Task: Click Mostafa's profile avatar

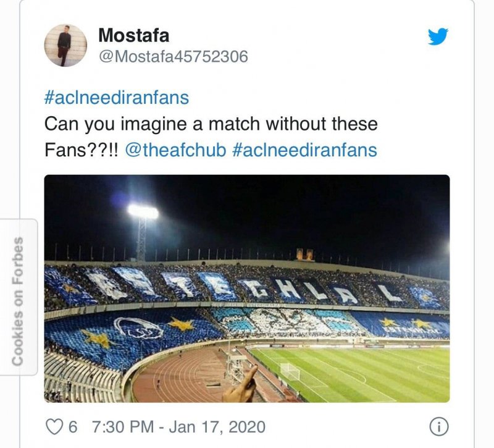Action: (65, 46)
